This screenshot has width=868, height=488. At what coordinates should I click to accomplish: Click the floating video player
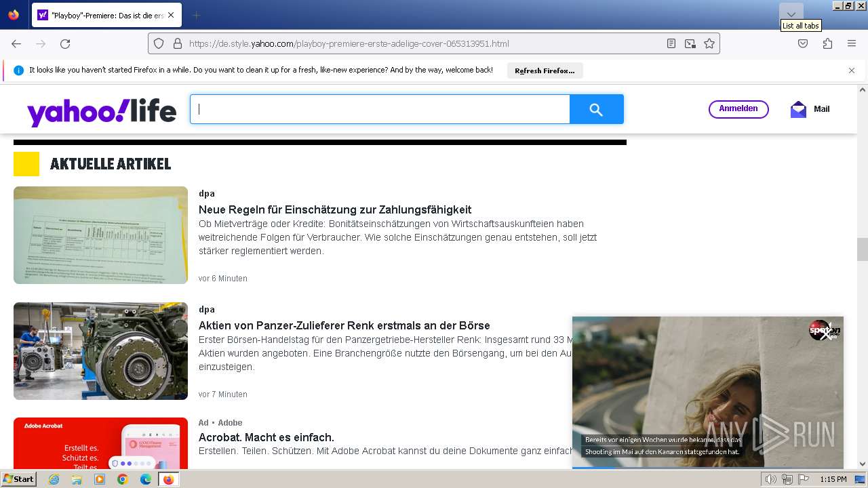click(707, 392)
